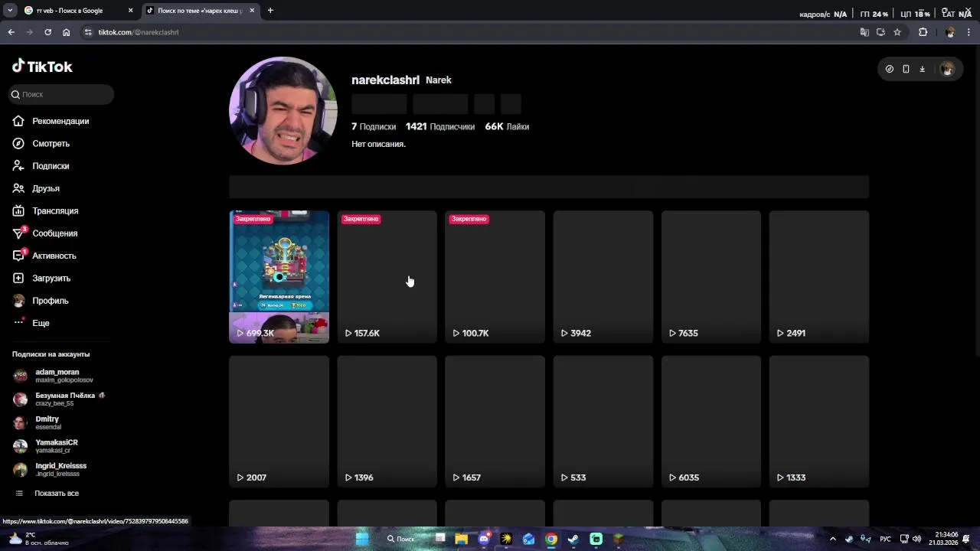Open video with 1657 views
980x551 pixels.
pos(495,422)
